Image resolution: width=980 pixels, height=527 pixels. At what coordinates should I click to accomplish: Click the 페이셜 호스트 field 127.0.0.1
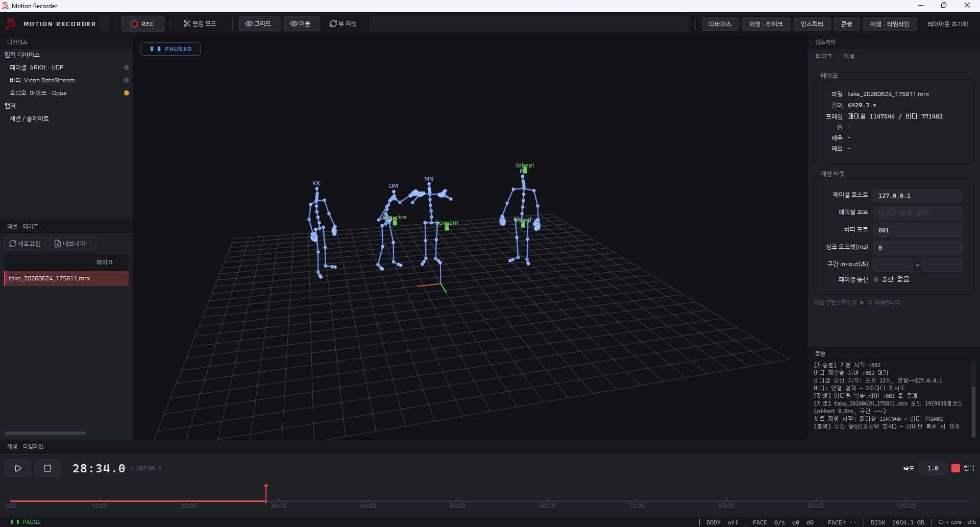[x=917, y=196]
